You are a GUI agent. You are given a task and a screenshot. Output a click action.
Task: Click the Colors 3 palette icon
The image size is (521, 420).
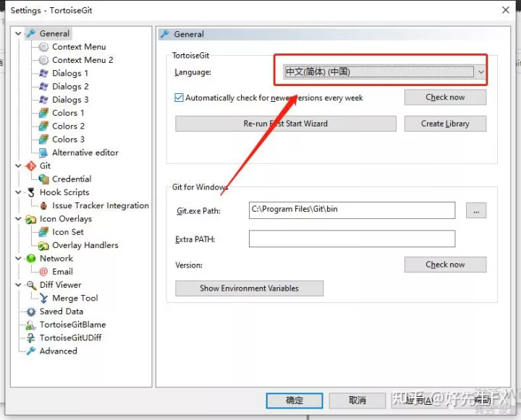click(x=43, y=140)
